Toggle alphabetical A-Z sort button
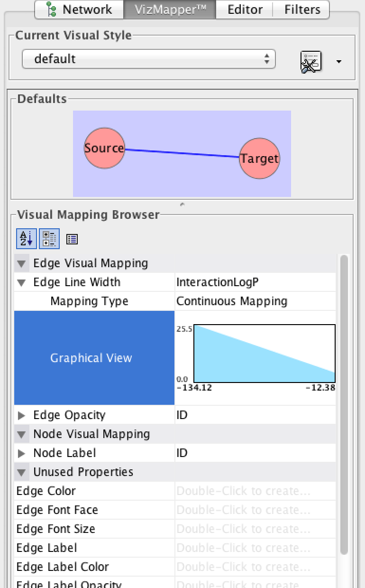 27,239
